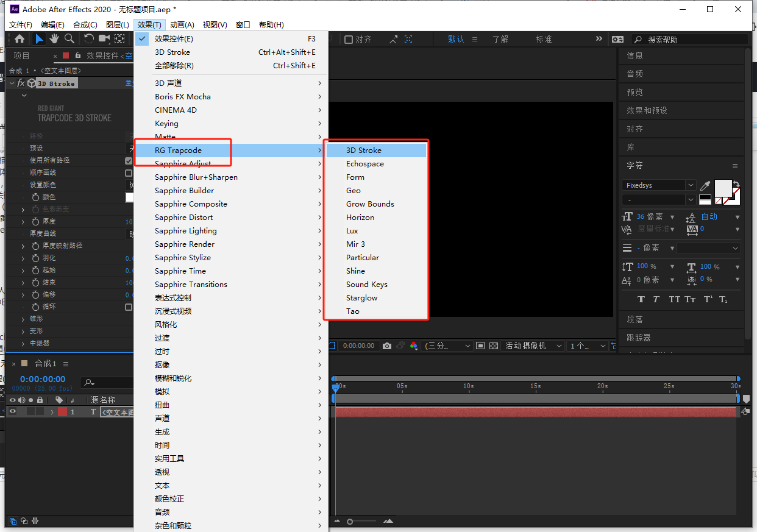Click the 了解 workspace button
The height and width of the screenshot is (532, 757).
point(500,38)
